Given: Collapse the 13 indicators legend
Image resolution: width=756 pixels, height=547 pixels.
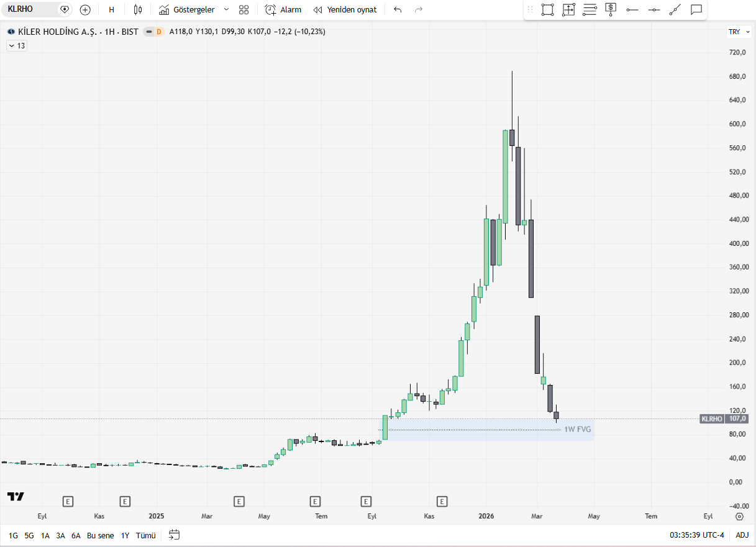Looking at the screenshot, I should (x=17, y=45).
